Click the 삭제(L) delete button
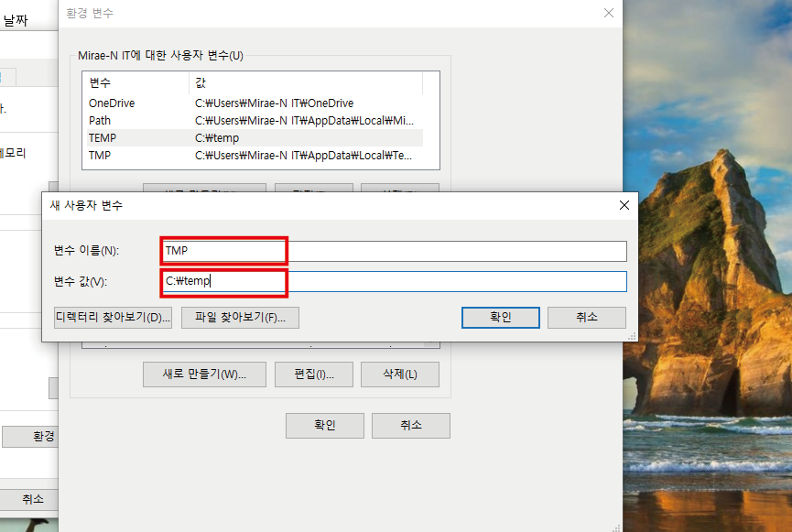The image size is (792, 532). pyautogui.click(x=399, y=374)
